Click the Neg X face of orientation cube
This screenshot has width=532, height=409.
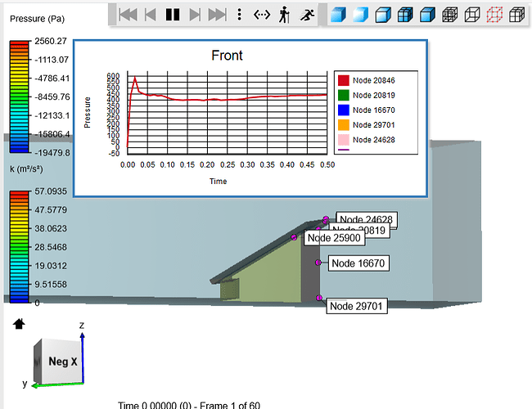click(x=62, y=361)
